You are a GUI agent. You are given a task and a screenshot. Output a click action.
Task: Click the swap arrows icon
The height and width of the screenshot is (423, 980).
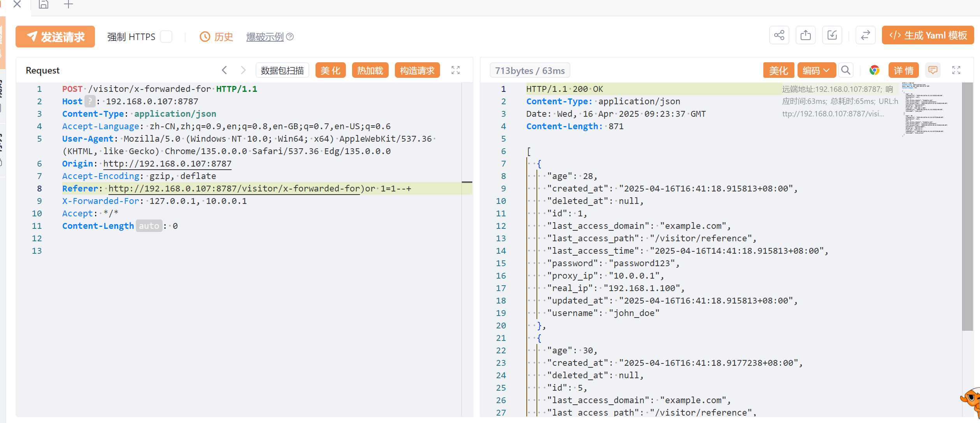[865, 36]
